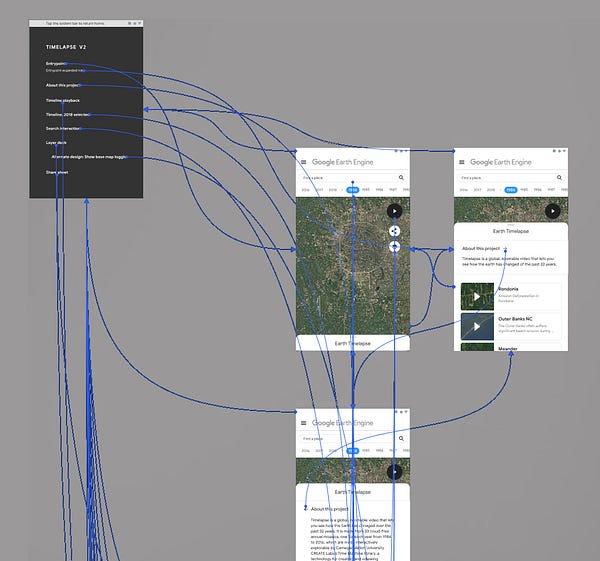Select 2018 year on middle screen timeline
This screenshot has width=600, height=561.
[333, 190]
